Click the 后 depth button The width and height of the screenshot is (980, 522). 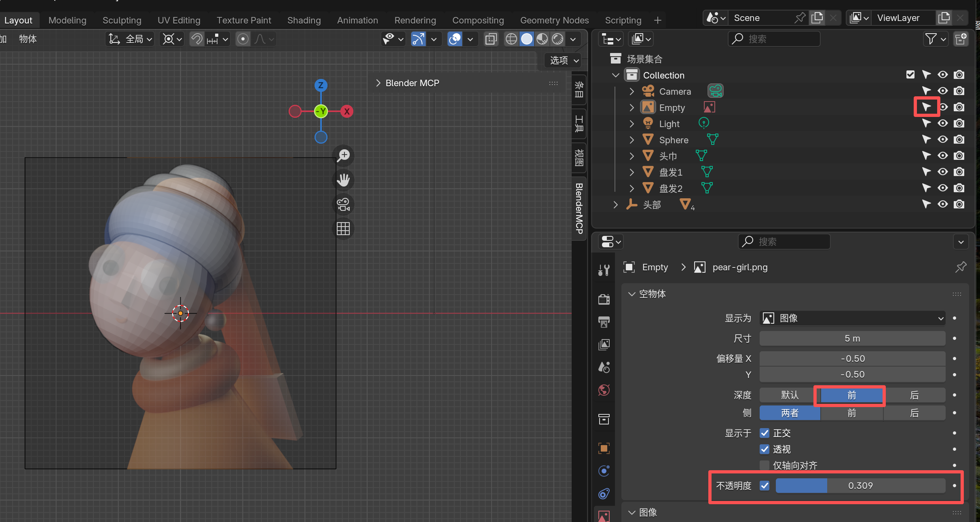[914, 395]
